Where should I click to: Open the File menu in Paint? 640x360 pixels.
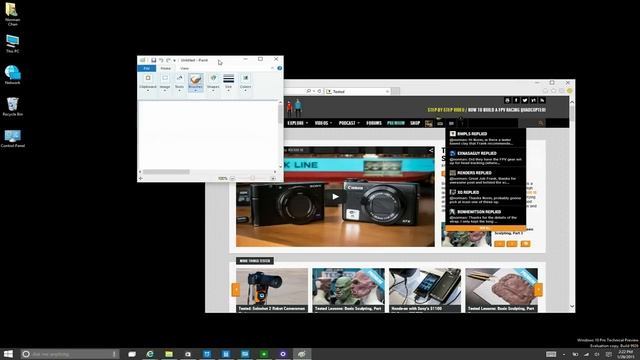pos(147,68)
